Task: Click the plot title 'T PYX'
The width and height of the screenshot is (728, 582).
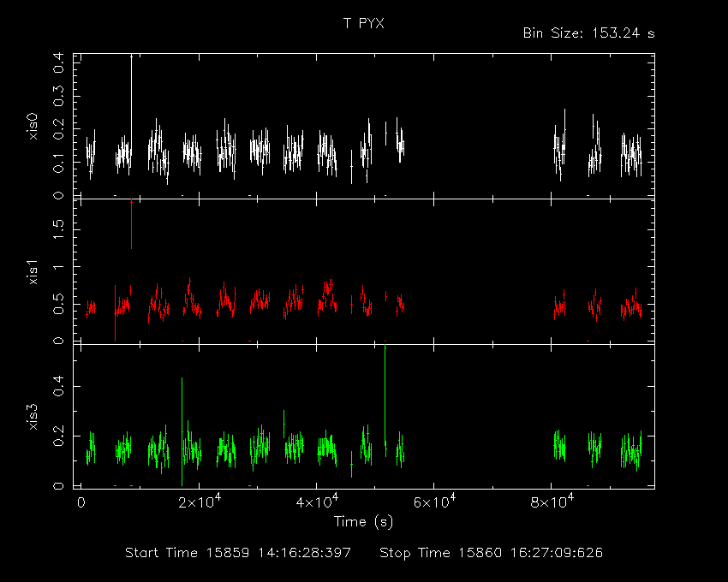Action: click(x=363, y=23)
